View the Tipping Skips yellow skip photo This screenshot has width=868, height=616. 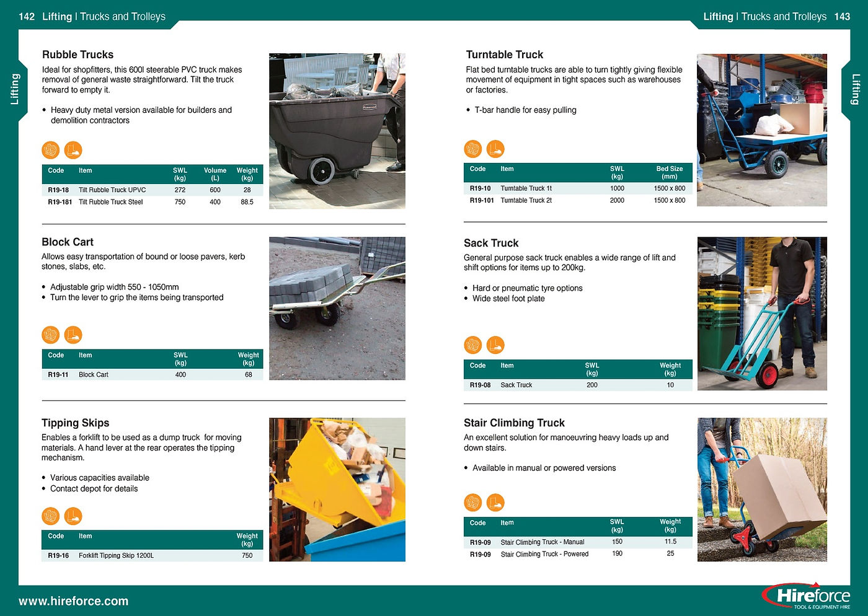point(337,490)
